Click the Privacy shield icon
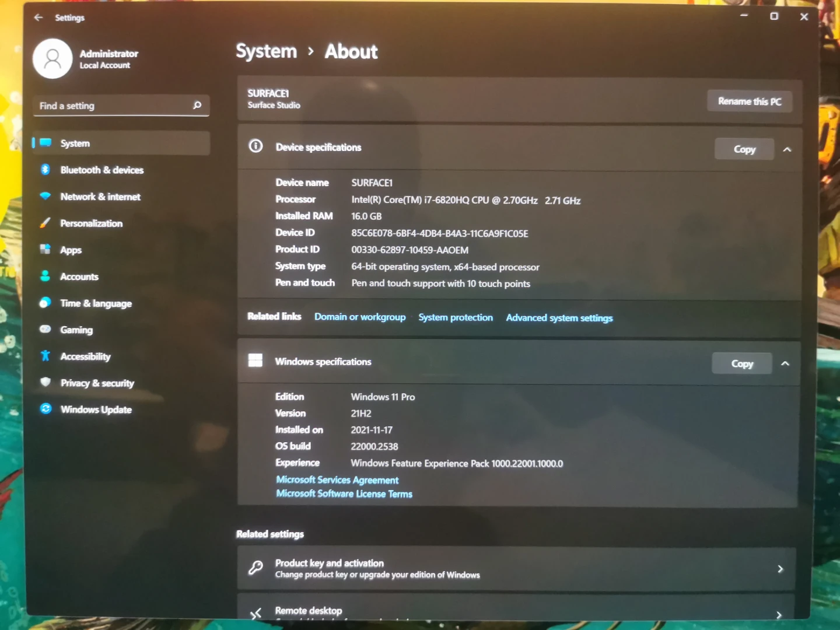840x630 pixels. [45, 382]
